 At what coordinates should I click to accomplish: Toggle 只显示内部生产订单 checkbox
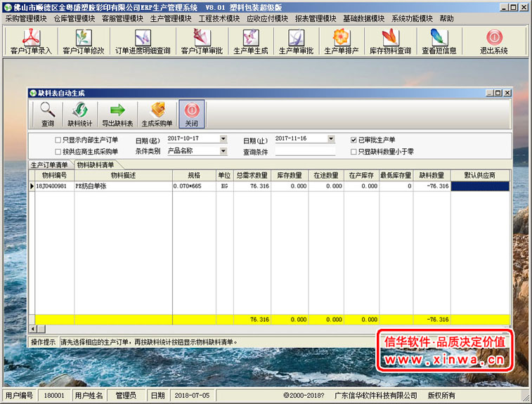point(58,140)
